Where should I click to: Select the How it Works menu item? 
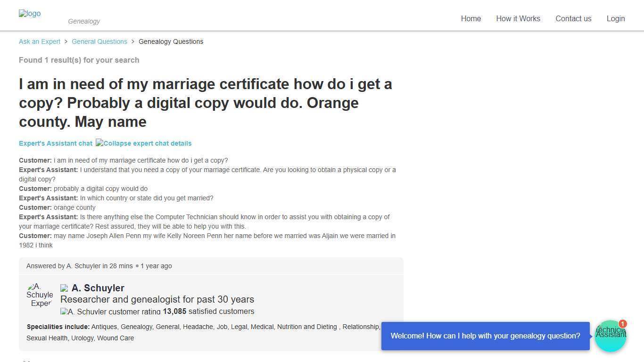pyautogui.click(x=518, y=18)
